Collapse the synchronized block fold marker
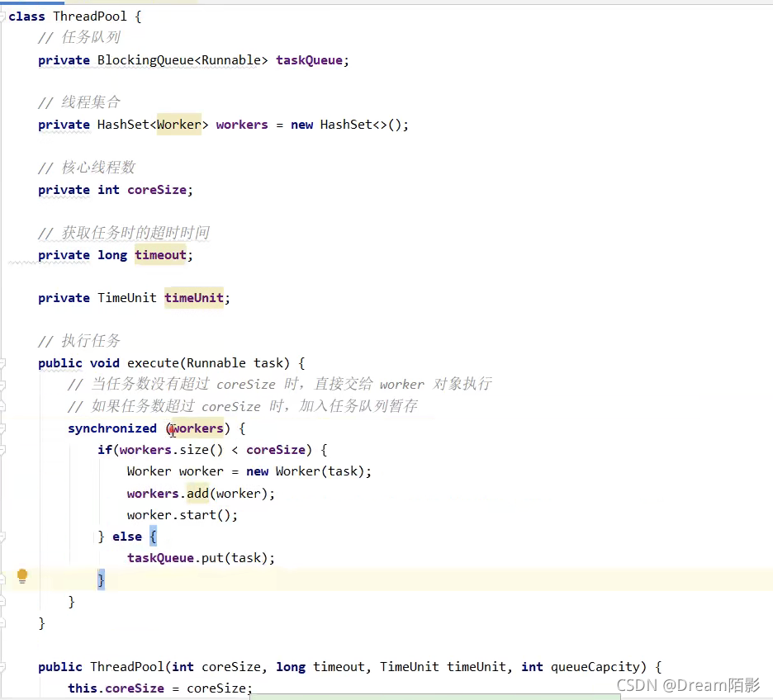This screenshot has height=700, width=773. [x=2, y=428]
